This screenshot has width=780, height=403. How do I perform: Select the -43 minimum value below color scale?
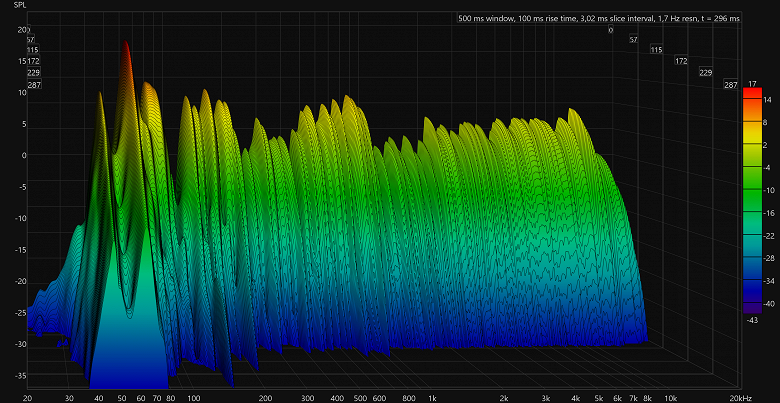pyautogui.click(x=752, y=320)
